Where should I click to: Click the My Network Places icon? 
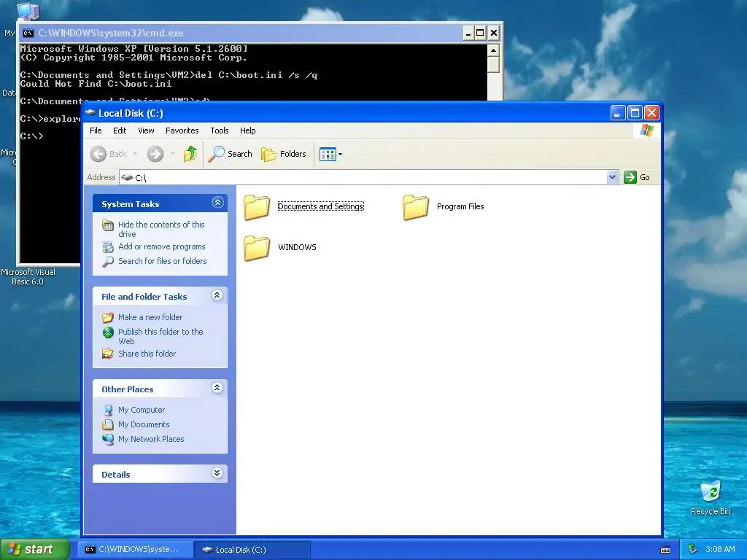(x=108, y=439)
